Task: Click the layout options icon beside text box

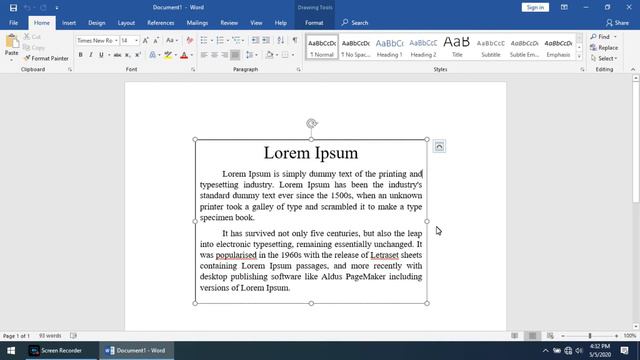Action: click(439, 146)
